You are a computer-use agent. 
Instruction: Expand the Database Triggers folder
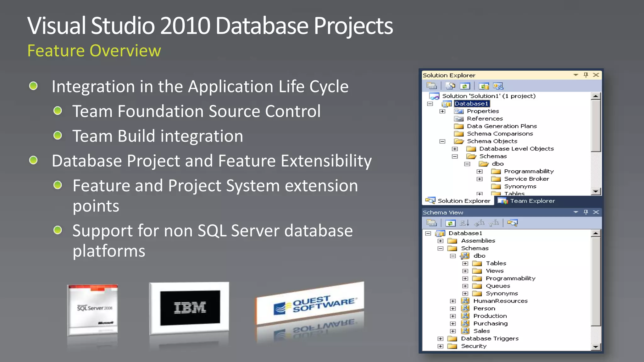tap(440, 339)
